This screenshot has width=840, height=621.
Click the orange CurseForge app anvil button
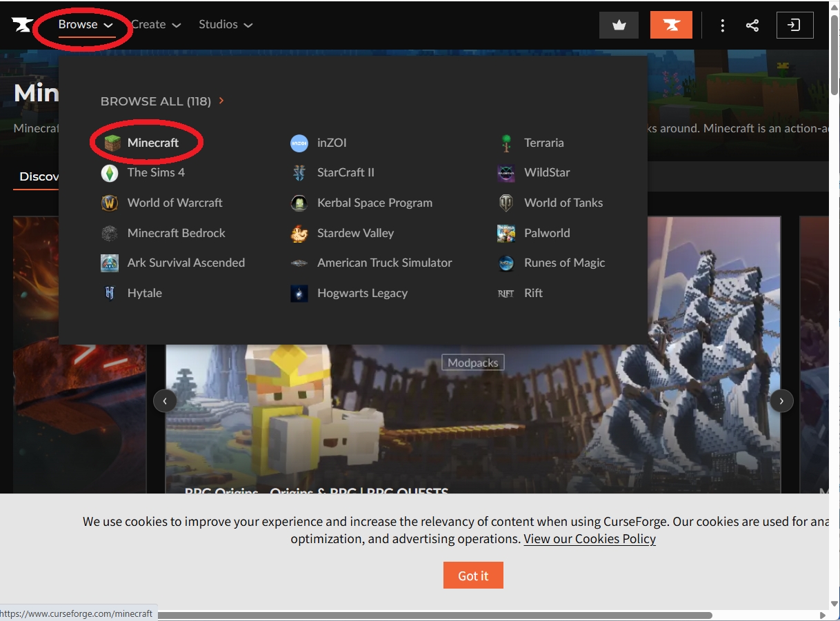point(671,24)
